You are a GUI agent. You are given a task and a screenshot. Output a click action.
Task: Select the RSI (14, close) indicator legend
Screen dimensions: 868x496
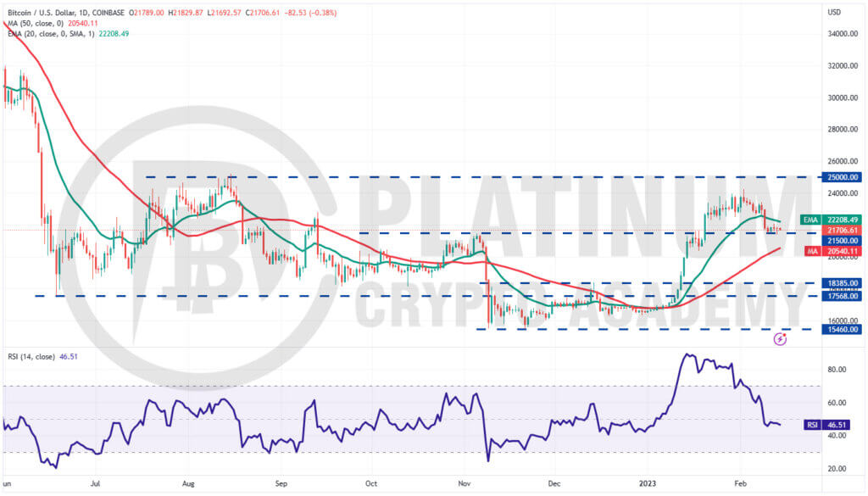[x=31, y=356]
